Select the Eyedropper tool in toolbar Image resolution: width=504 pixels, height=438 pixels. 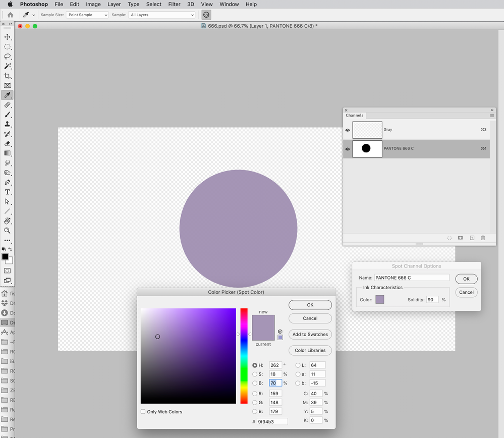[x=7, y=95]
